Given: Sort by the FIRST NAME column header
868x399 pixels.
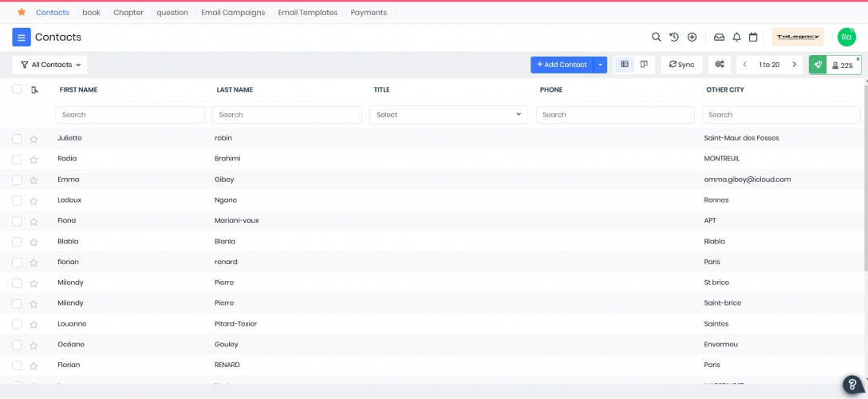Looking at the screenshot, I should (79, 89).
